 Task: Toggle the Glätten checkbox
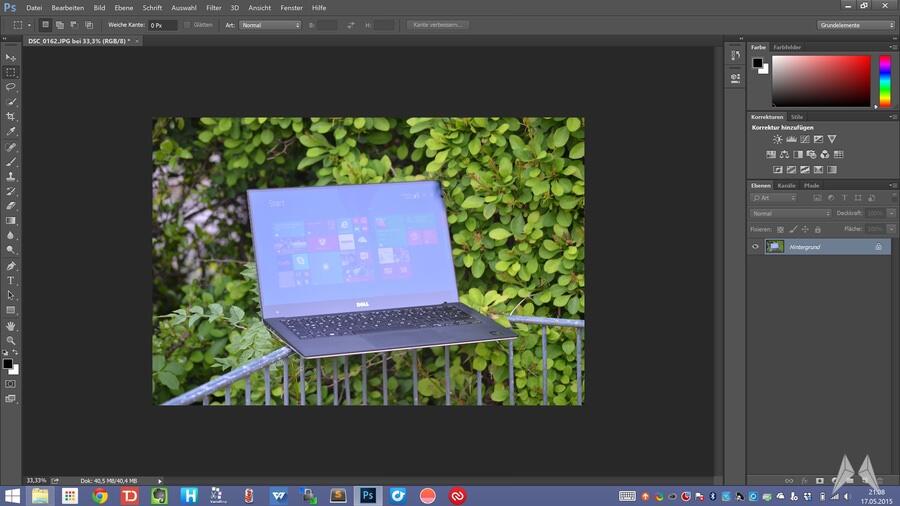(x=188, y=24)
